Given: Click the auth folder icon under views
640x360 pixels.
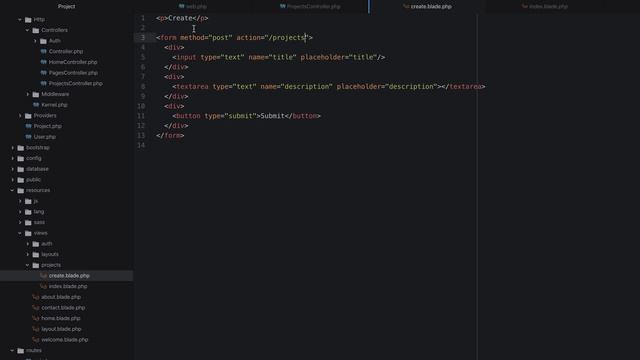Looking at the screenshot, I should point(36,244).
